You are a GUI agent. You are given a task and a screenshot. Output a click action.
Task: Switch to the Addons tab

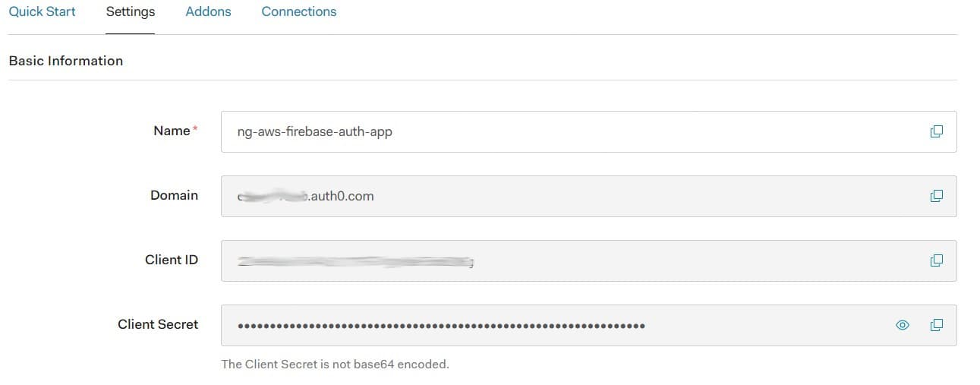pyautogui.click(x=208, y=12)
